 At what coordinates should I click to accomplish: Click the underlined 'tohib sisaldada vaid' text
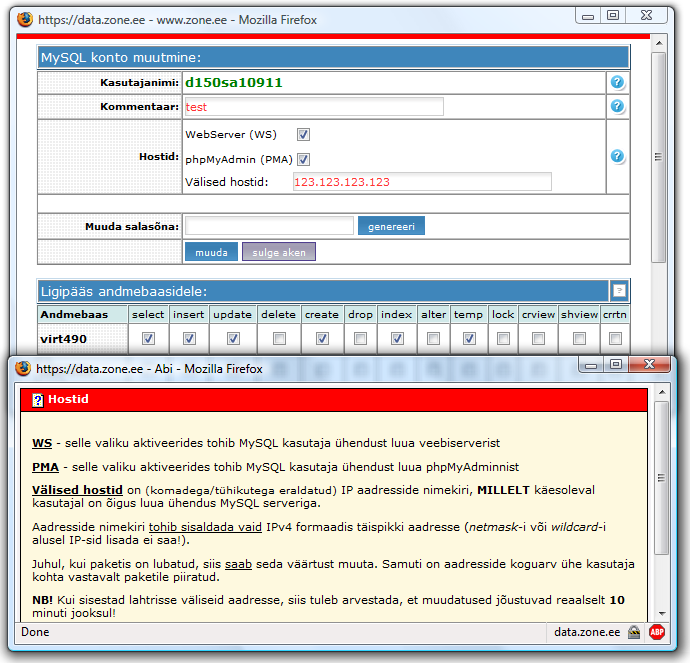[x=205, y=527]
